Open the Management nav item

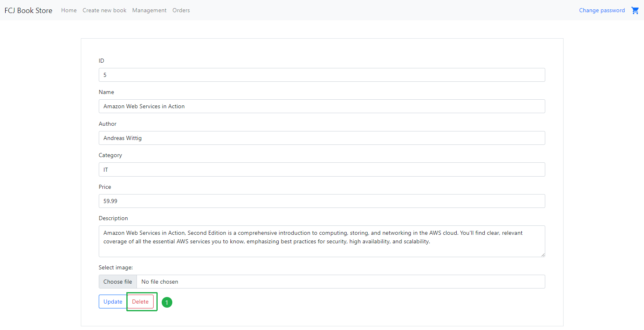point(149,10)
